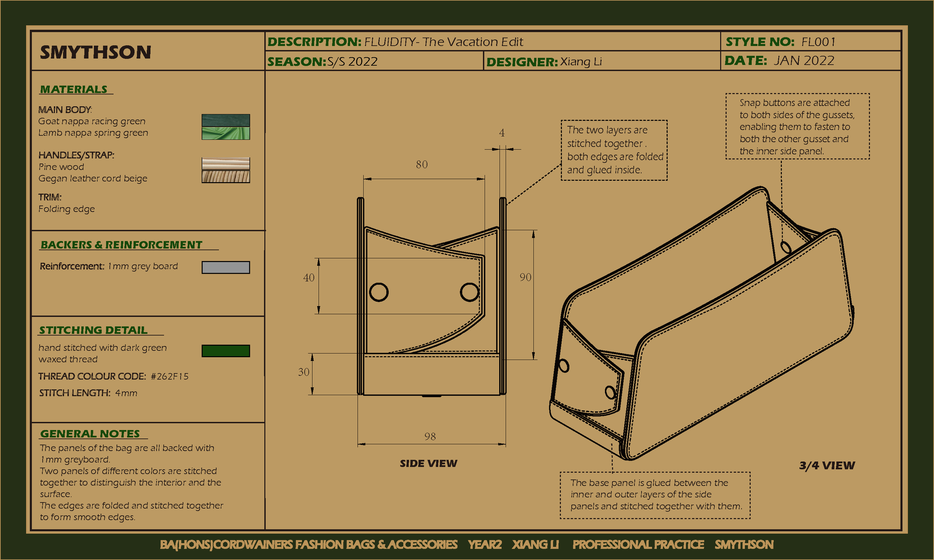Click the GENERAL NOTES heading
934x560 pixels.
pos(90,433)
